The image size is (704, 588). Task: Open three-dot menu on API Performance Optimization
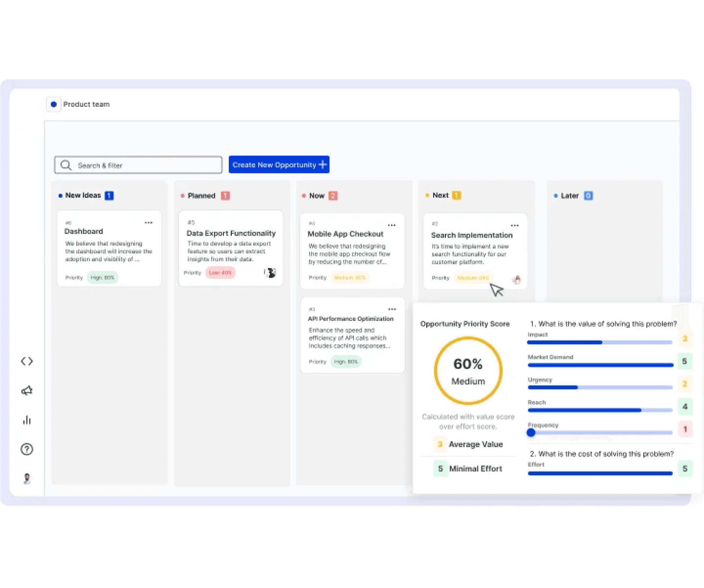(x=392, y=309)
